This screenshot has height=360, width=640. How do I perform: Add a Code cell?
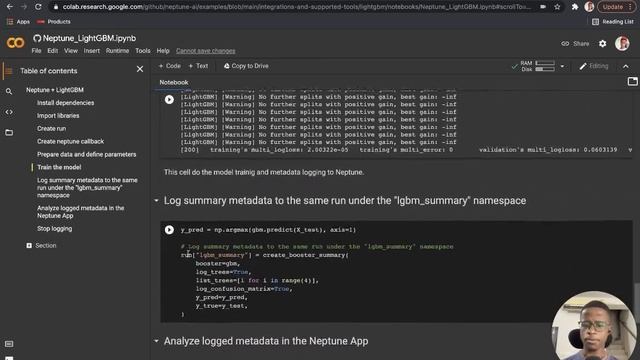[169, 66]
